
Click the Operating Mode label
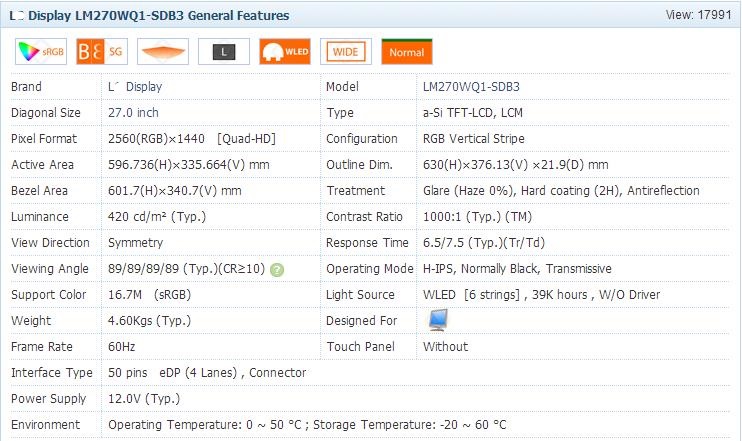pos(370,269)
